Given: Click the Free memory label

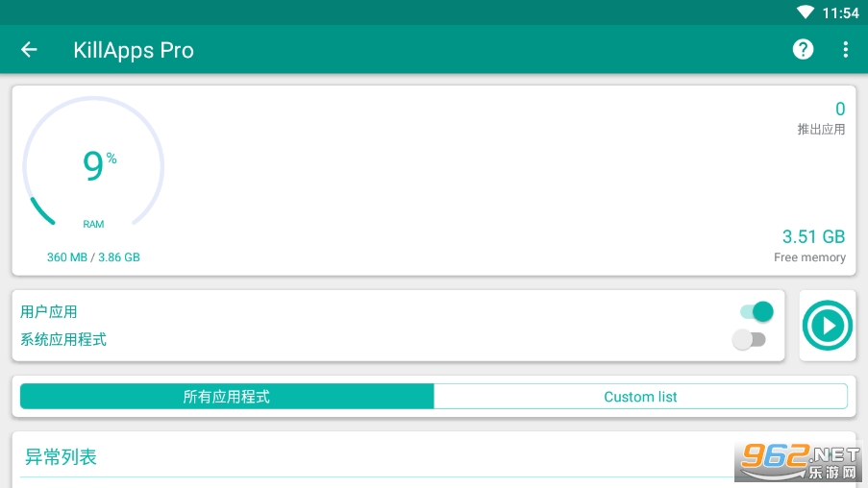Looking at the screenshot, I should [x=809, y=257].
